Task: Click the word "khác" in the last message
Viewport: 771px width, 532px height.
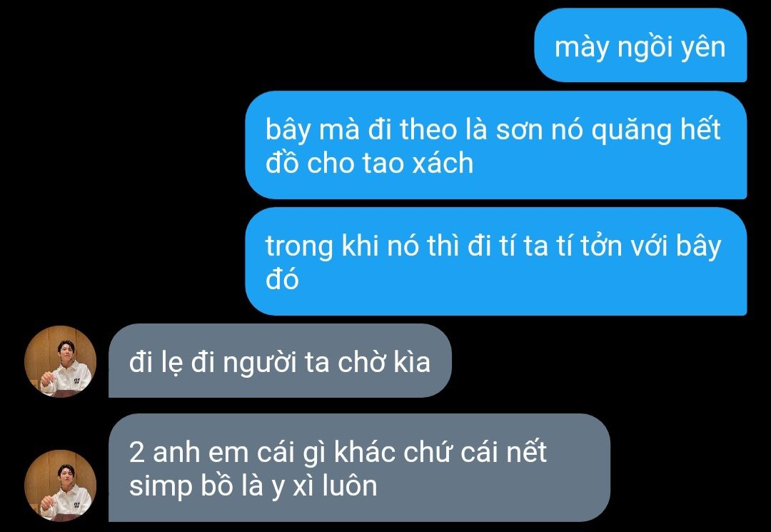Action: [x=365, y=452]
